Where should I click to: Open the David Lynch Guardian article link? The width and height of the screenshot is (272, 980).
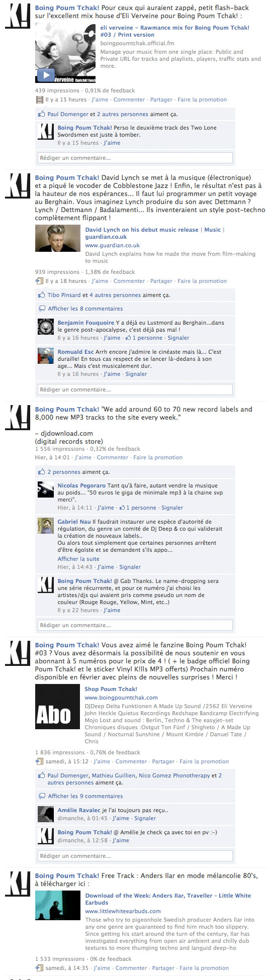pos(154,233)
